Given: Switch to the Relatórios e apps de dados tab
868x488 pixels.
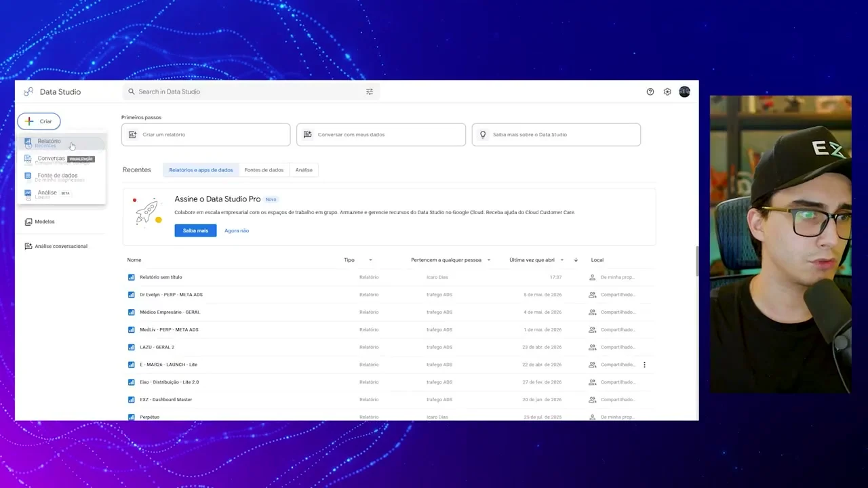Looking at the screenshot, I should pos(201,170).
